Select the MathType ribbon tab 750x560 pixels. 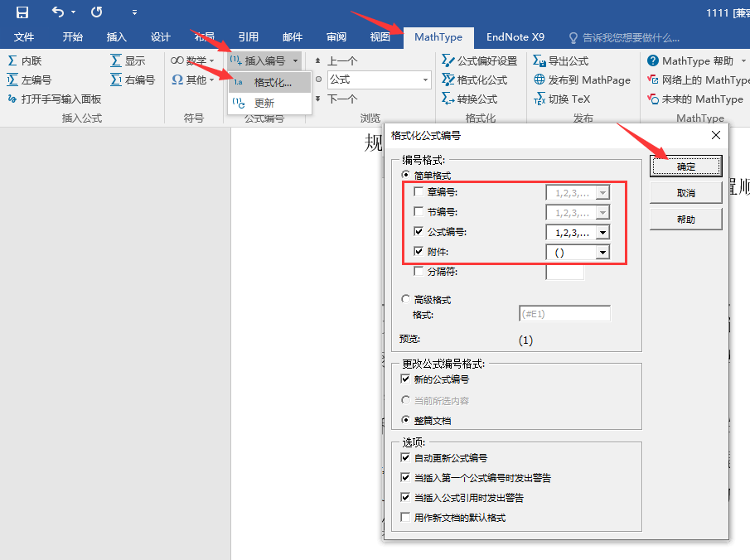[x=438, y=37]
